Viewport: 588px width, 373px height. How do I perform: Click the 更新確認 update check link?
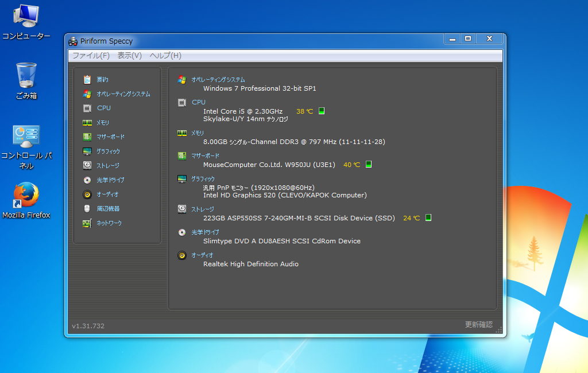(x=479, y=324)
